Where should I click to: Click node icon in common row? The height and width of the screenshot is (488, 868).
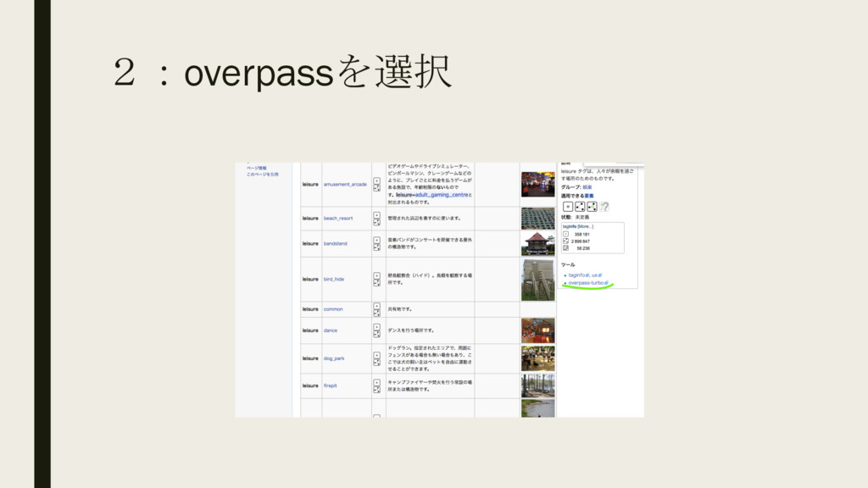tap(376, 306)
